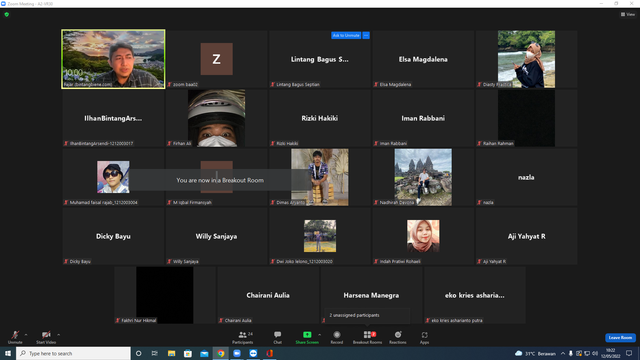Screen dimensions: 640x360
Task: Click Diasty Pradica's beach photo tile
Action: tap(526, 59)
